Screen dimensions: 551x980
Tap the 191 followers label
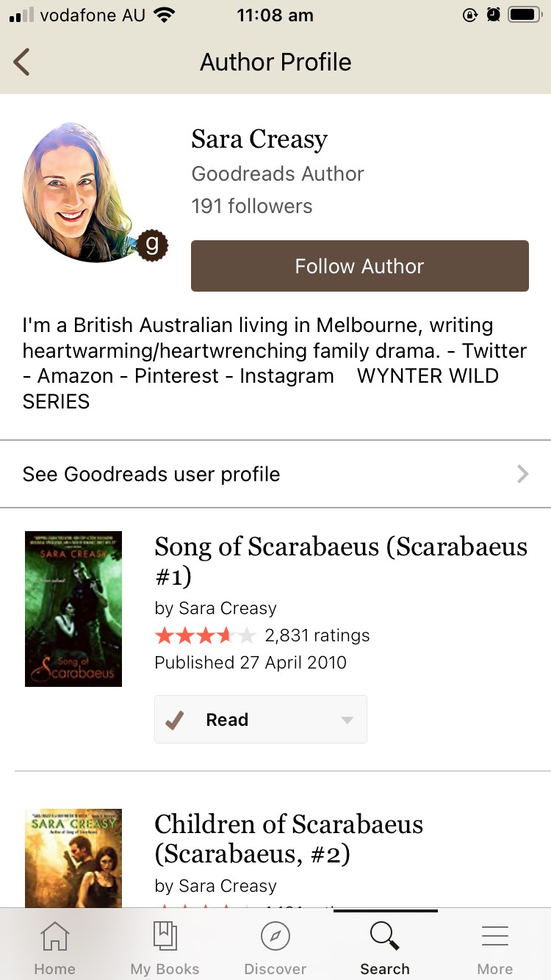coord(252,206)
